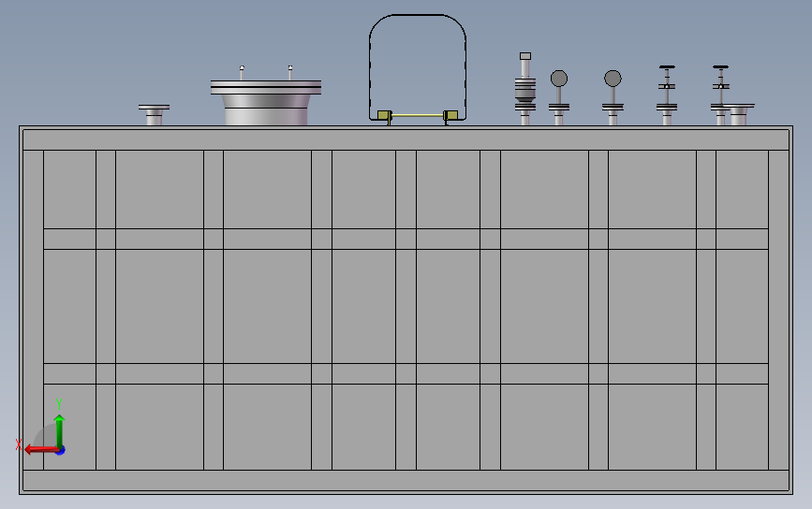This screenshot has height=509, width=812.
Task: Select the left yellow bracket under the loop
Action: tap(385, 116)
